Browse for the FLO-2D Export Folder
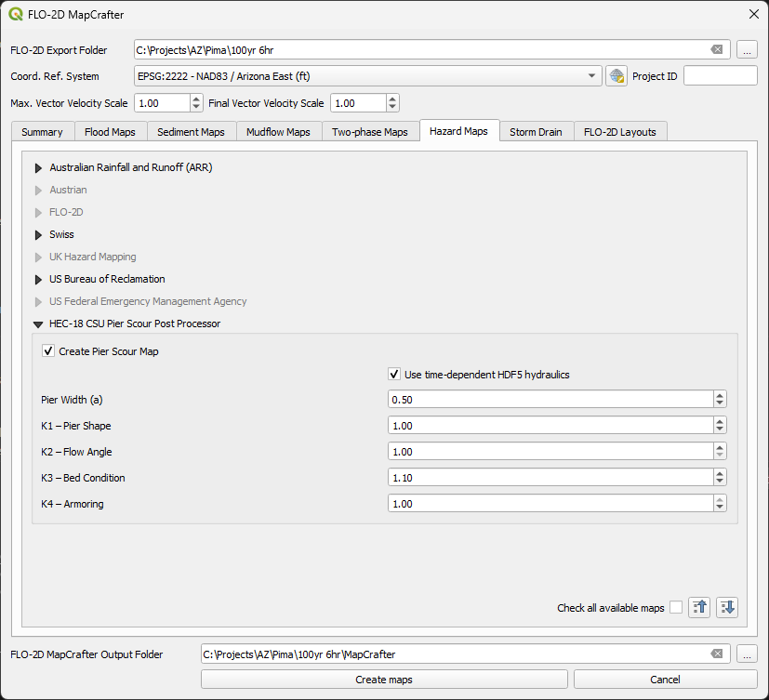This screenshot has width=769, height=700. tap(747, 50)
